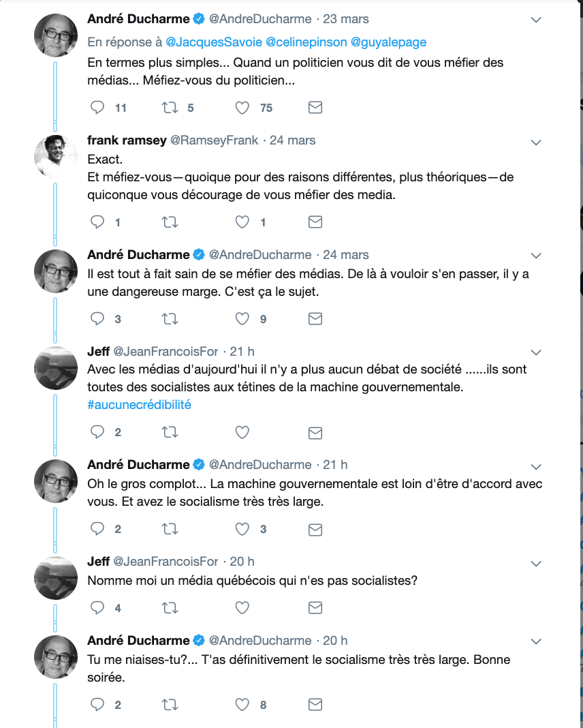Image resolution: width=583 pixels, height=728 pixels.
Task: Send frank ramsey's tweet by direct message
Action: click(x=315, y=222)
